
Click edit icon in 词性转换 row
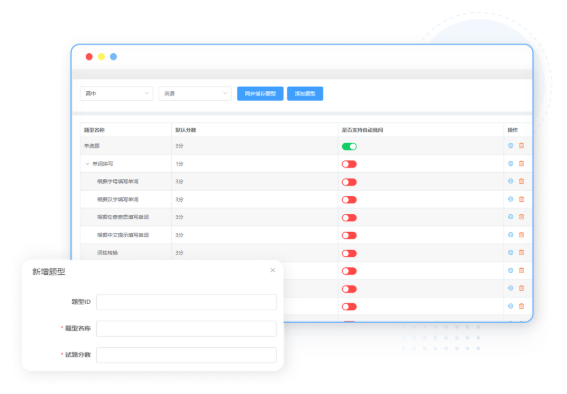(510, 252)
